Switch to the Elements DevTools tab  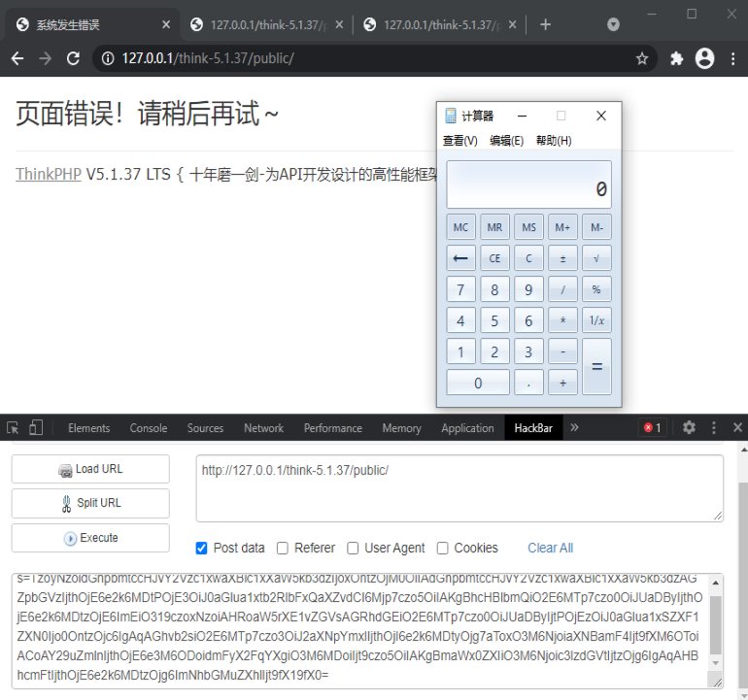tap(88, 428)
